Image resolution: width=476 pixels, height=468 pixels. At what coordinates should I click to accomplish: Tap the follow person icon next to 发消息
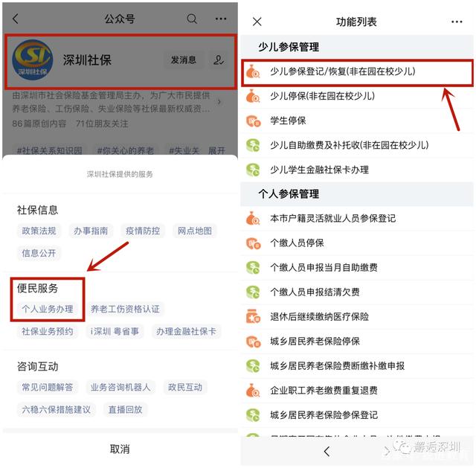tap(218, 60)
